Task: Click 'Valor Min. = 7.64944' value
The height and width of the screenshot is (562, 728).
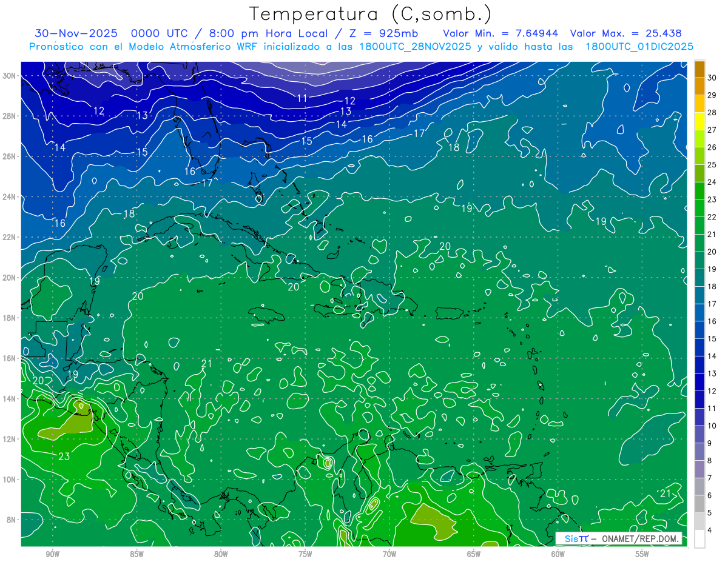Action: click(500, 33)
